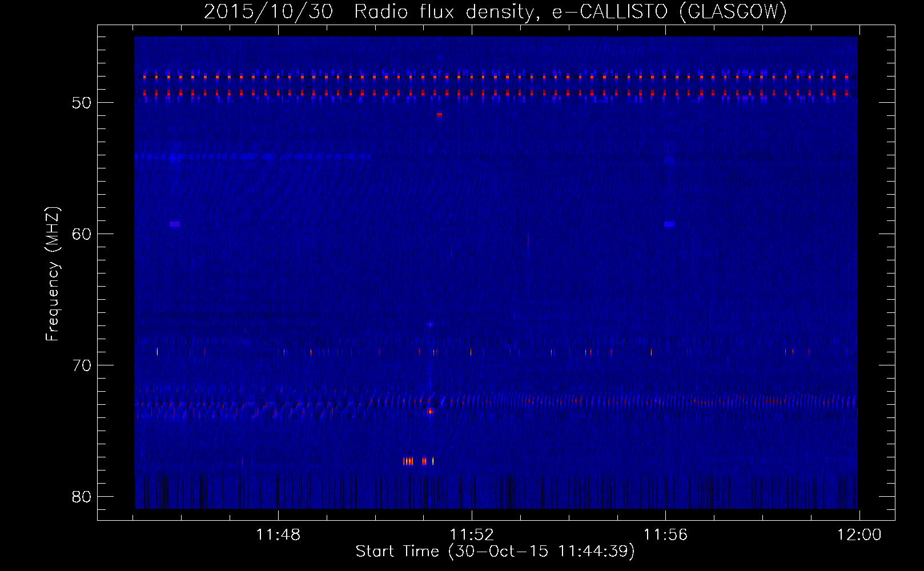Select the 50 frequency tick label

(x=82, y=103)
